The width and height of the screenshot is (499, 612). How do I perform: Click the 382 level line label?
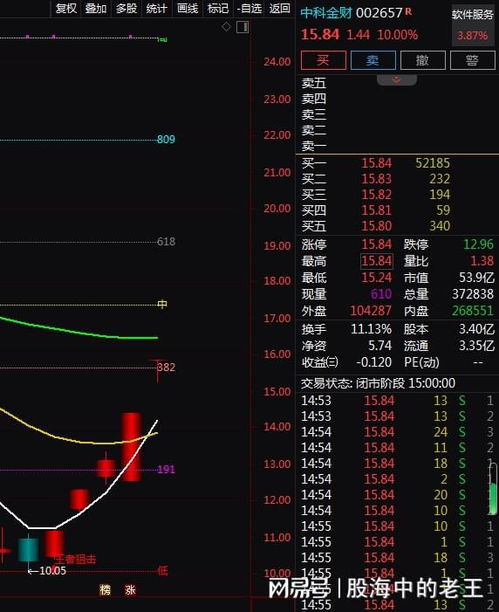(x=166, y=367)
